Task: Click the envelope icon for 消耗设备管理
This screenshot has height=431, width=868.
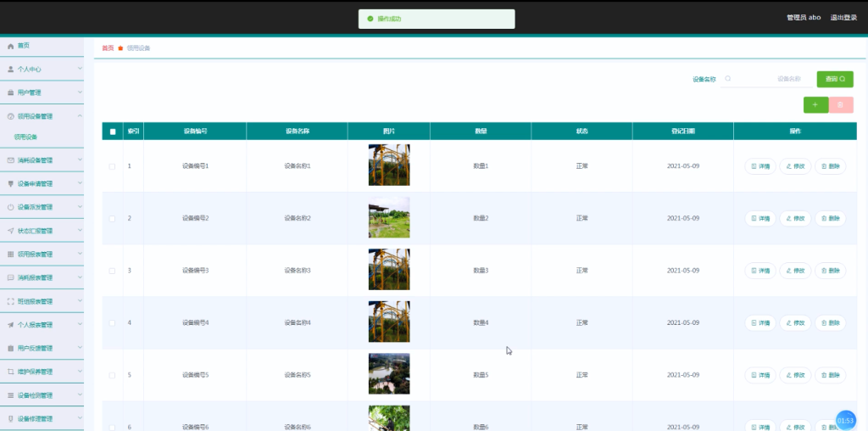Action: (x=10, y=160)
